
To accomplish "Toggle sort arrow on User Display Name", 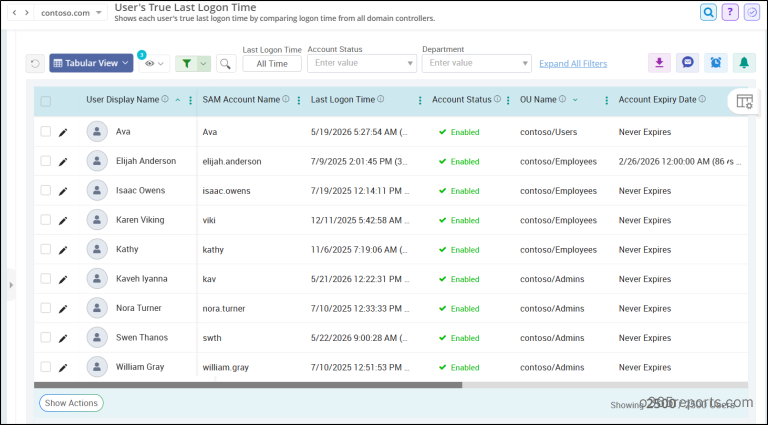I will (178, 100).
